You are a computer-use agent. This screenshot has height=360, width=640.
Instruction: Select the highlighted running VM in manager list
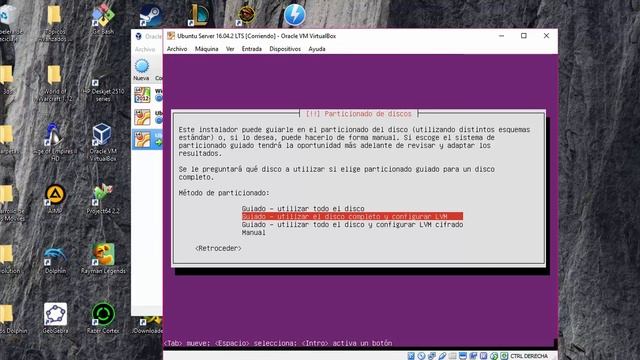point(148,139)
